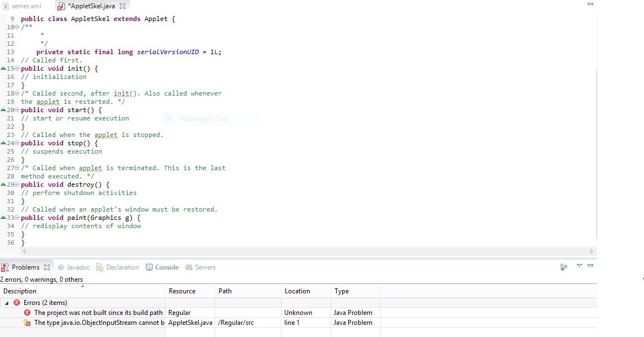This screenshot has height=337, width=644.
Task: Place cursor on serialVersionUID at line 13
Action: pyautogui.click(x=168, y=52)
